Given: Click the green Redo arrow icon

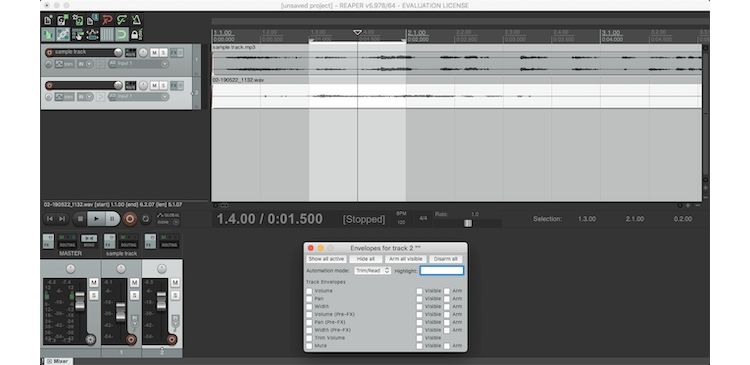Looking at the screenshot, I should (122, 20).
